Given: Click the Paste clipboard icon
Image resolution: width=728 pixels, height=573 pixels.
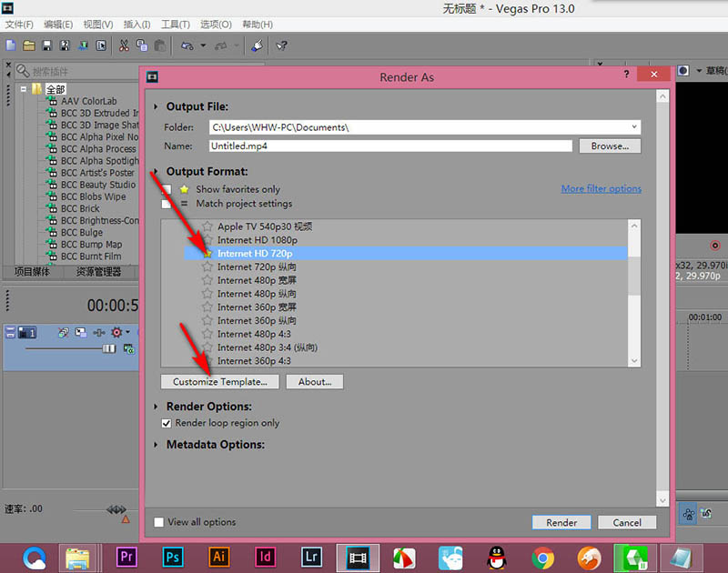Looking at the screenshot, I should pos(160,45).
